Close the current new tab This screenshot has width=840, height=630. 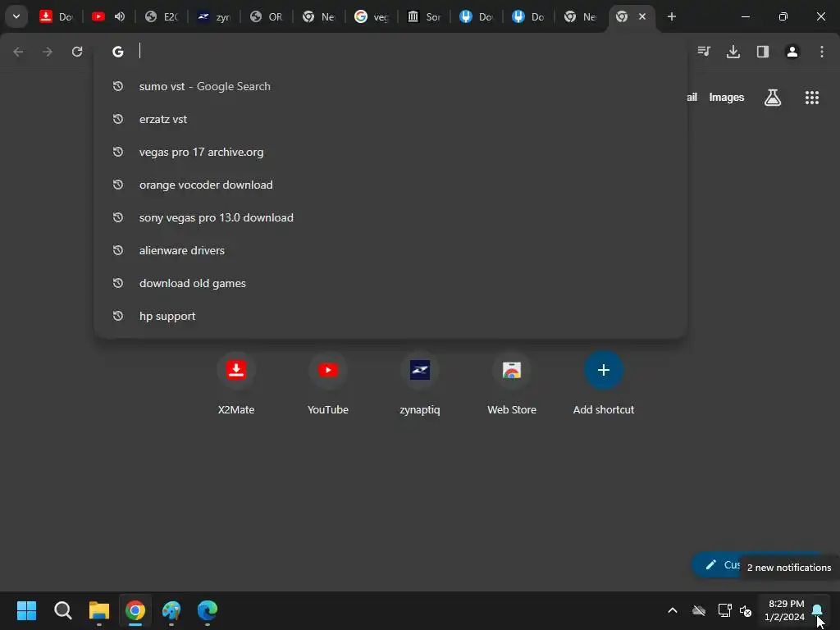[x=642, y=16]
